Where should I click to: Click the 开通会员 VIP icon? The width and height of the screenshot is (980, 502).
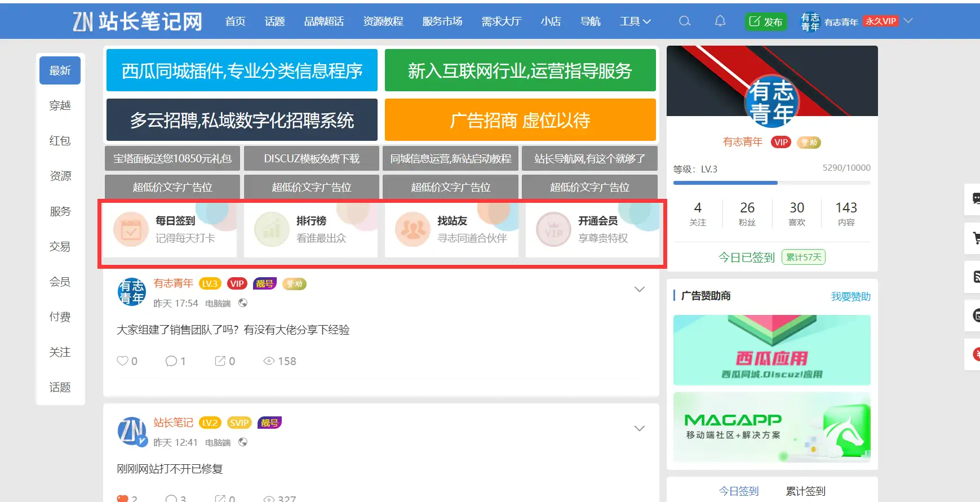click(x=553, y=229)
